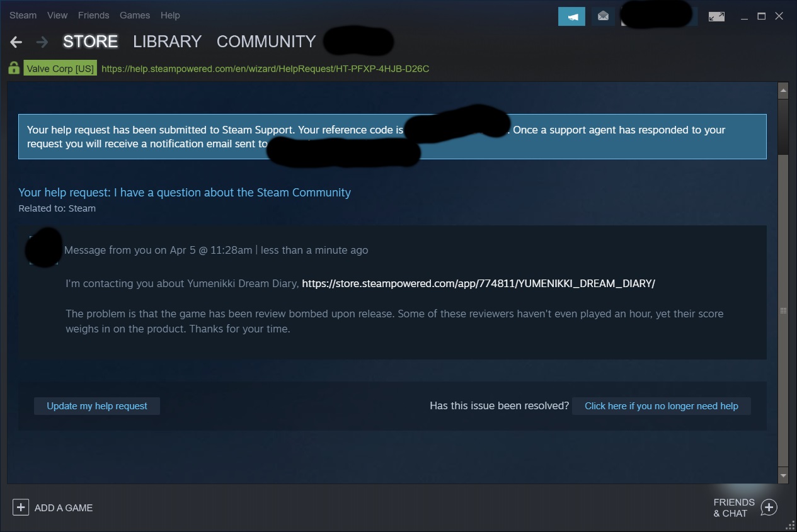The width and height of the screenshot is (797, 532).
Task: Open the Help menu
Action: click(170, 15)
